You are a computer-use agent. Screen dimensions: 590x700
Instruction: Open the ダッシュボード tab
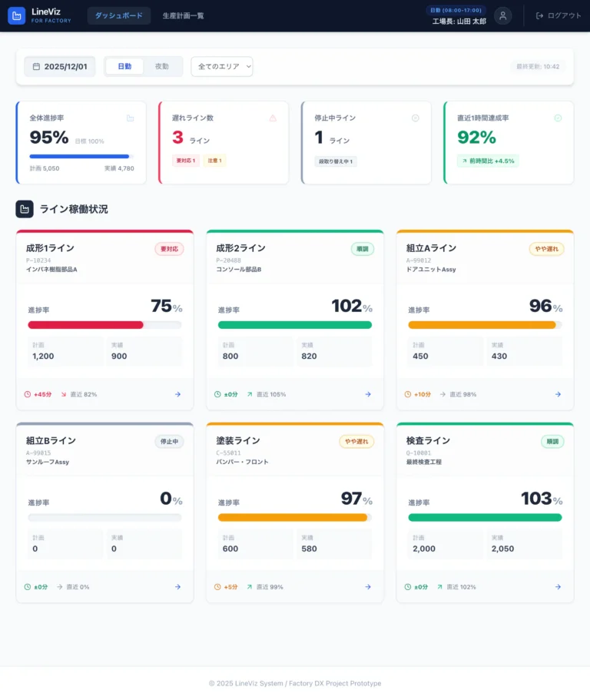coord(119,15)
